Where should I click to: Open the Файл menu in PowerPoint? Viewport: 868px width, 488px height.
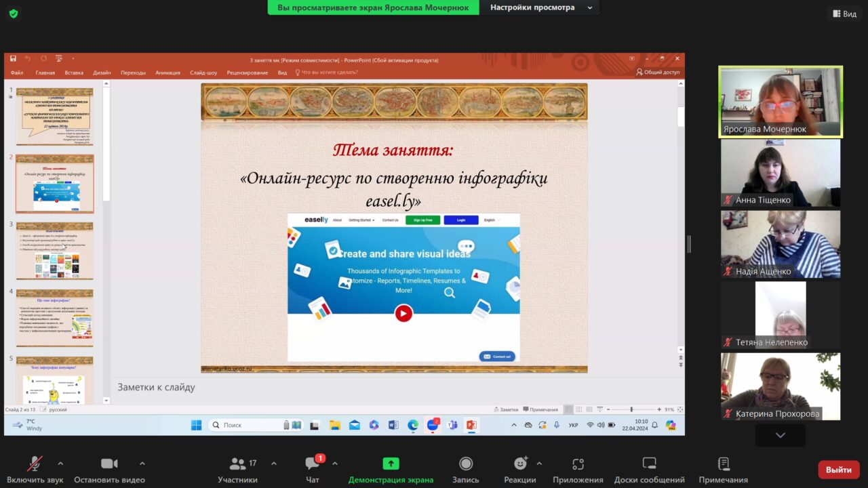(x=17, y=73)
